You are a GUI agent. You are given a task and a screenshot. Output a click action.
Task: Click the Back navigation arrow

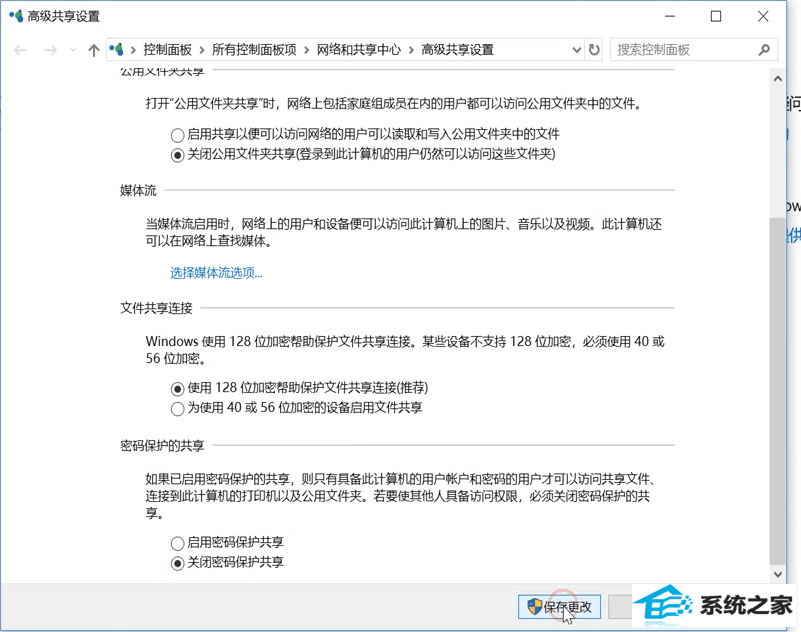[x=20, y=50]
